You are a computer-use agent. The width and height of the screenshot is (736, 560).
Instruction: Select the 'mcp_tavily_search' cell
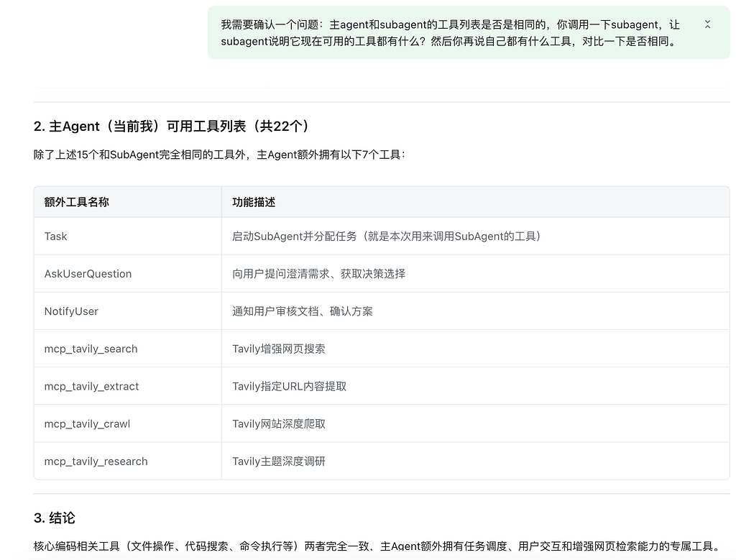(128, 349)
